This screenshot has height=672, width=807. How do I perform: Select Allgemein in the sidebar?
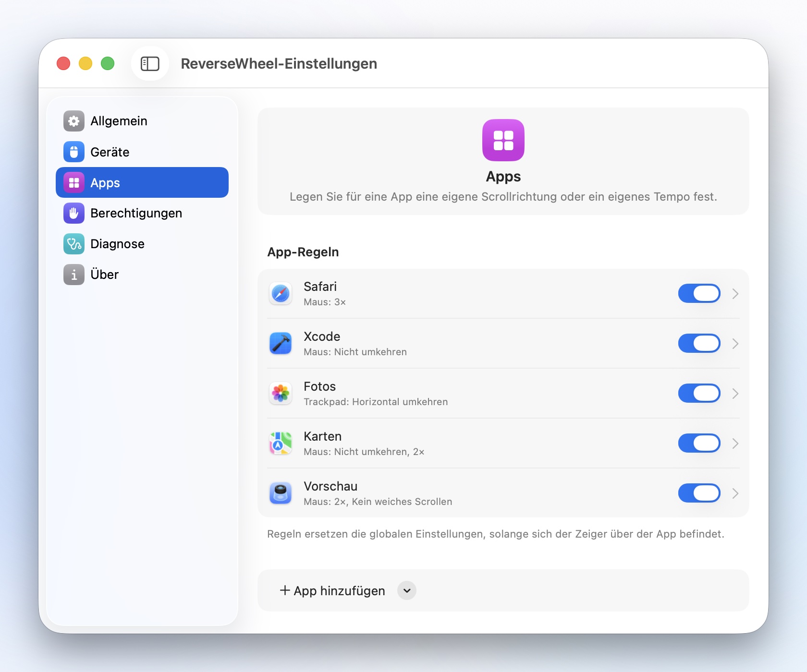coord(142,121)
